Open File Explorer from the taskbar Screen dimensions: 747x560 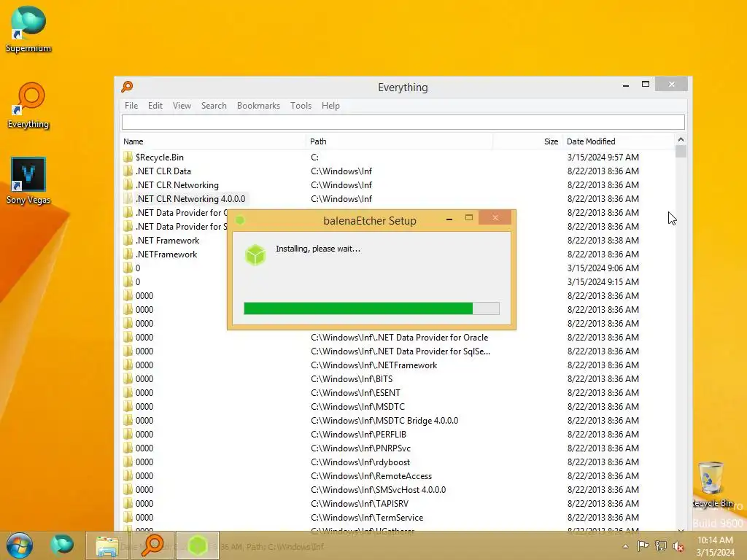pos(107,545)
